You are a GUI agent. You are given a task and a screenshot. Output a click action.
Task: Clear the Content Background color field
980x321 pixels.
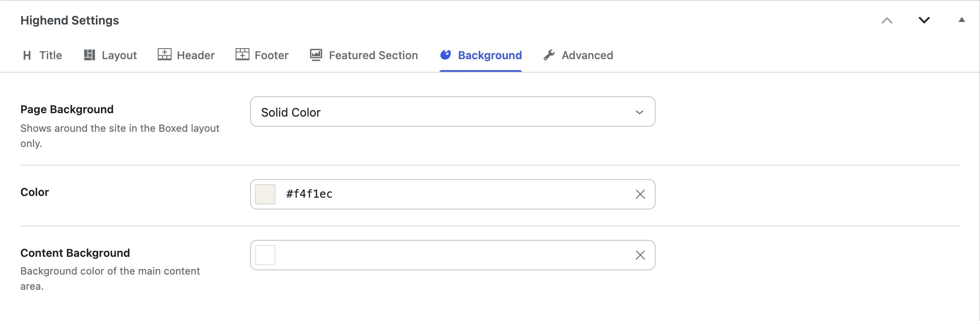coord(640,255)
